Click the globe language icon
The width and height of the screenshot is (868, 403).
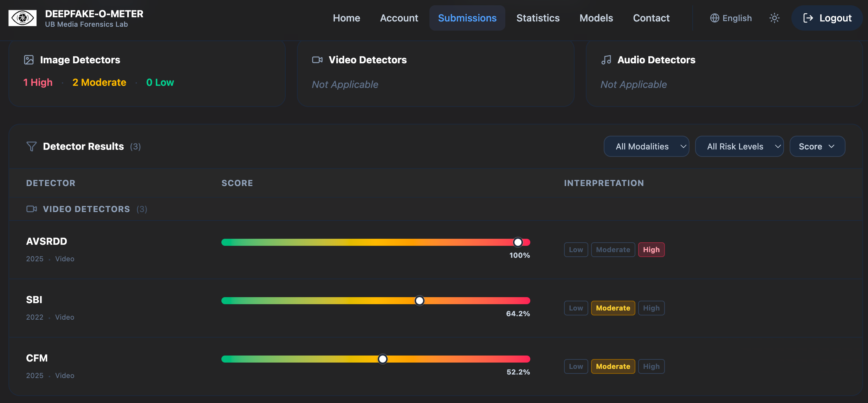tap(714, 18)
